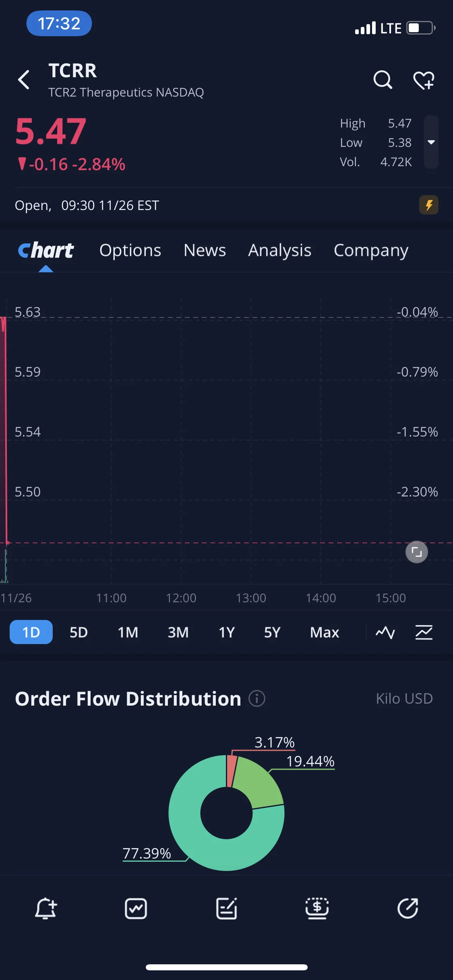Open the chart line style icon
Image resolution: width=453 pixels, height=980 pixels.
tap(385, 632)
